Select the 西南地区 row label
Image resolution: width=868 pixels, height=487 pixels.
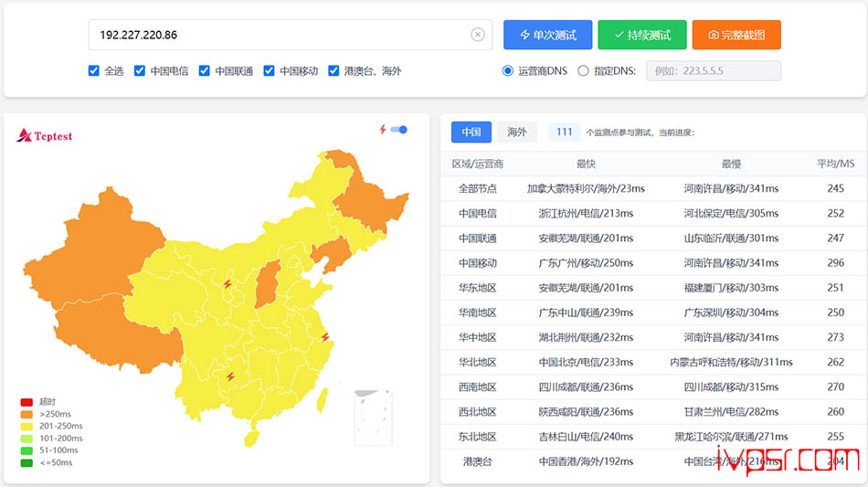478,387
